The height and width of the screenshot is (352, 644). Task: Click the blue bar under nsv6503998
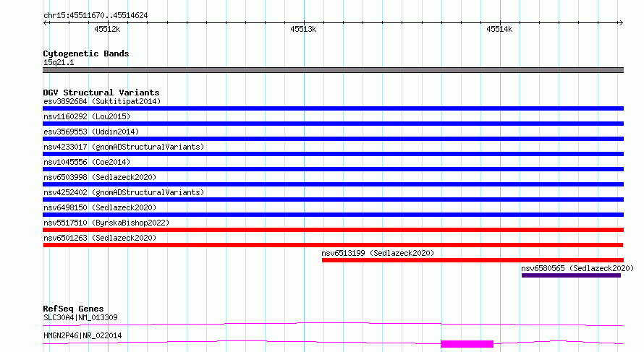point(333,184)
